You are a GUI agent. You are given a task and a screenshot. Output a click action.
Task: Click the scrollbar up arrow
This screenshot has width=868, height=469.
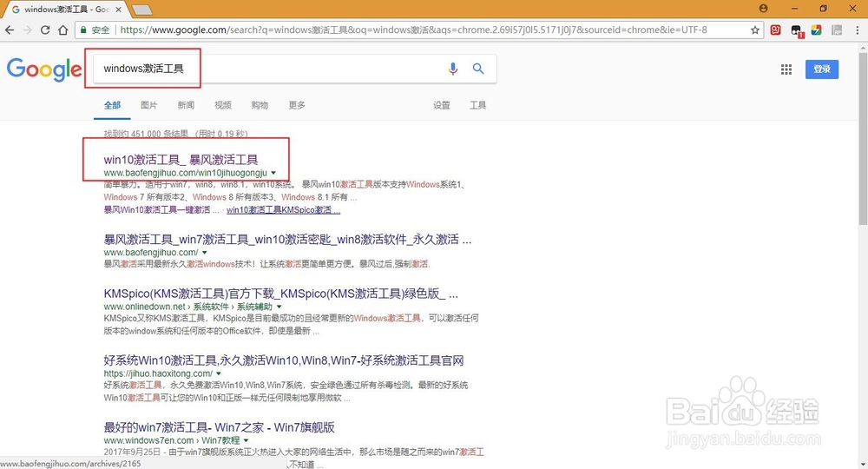coord(863,48)
